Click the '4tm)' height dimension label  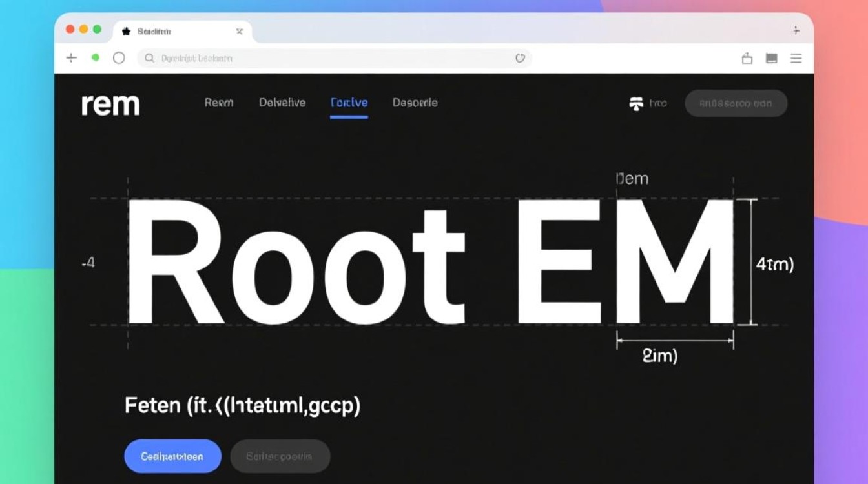[x=775, y=263]
